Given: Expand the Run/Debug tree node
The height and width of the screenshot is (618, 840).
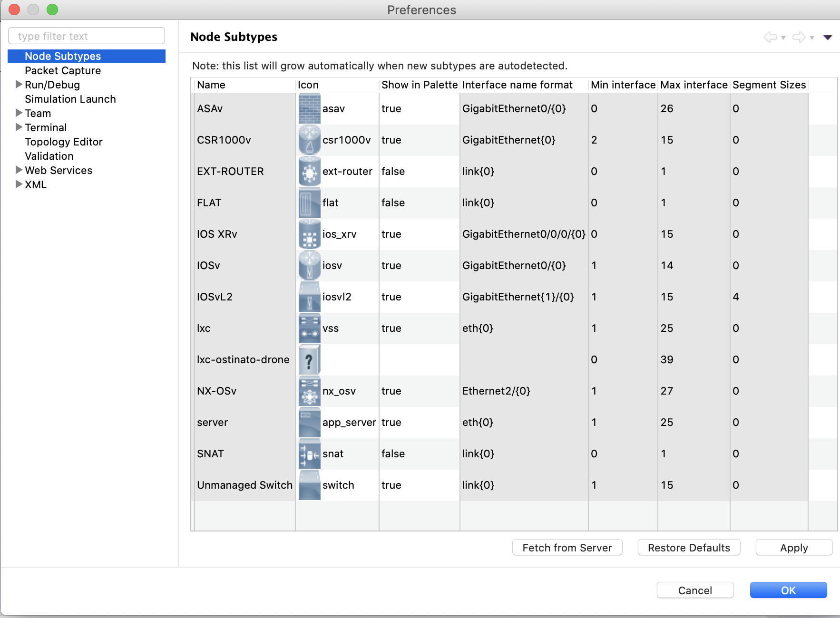Looking at the screenshot, I should click(19, 85).
